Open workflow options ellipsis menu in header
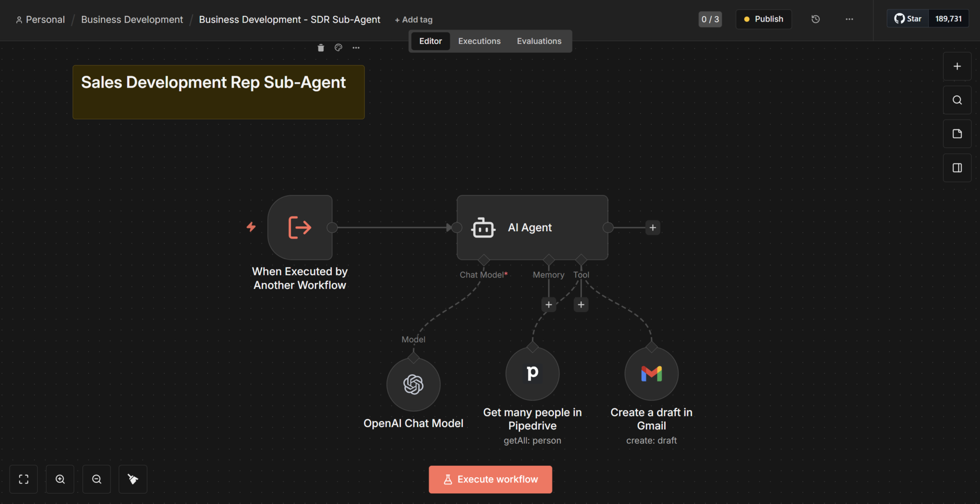This screenshot has height=504, width=980. (849, 19)
